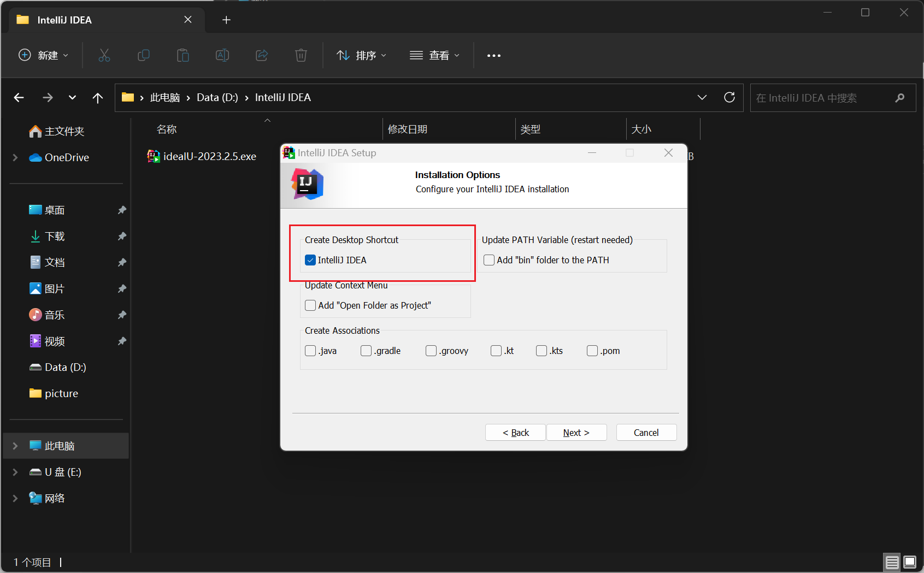Select the idealU-2023.2.5.exe file

(202, 156)
